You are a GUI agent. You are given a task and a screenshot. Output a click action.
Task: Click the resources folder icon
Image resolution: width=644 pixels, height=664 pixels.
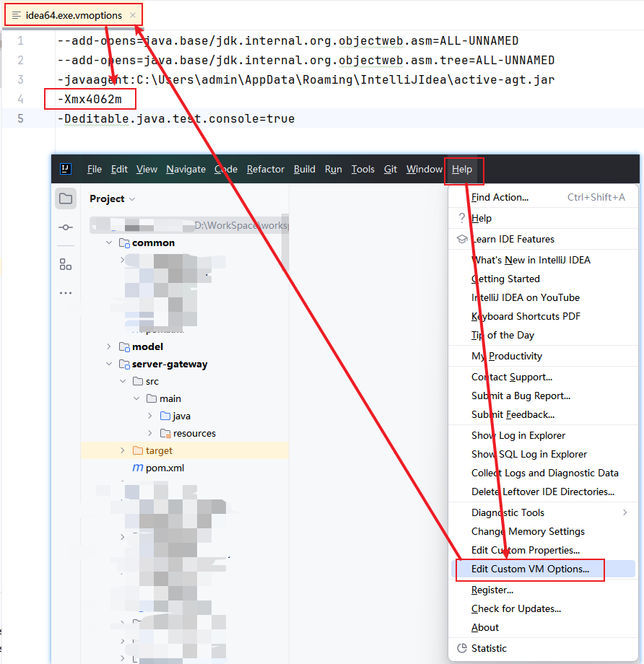pyautogui.click(x=165, y=433)
